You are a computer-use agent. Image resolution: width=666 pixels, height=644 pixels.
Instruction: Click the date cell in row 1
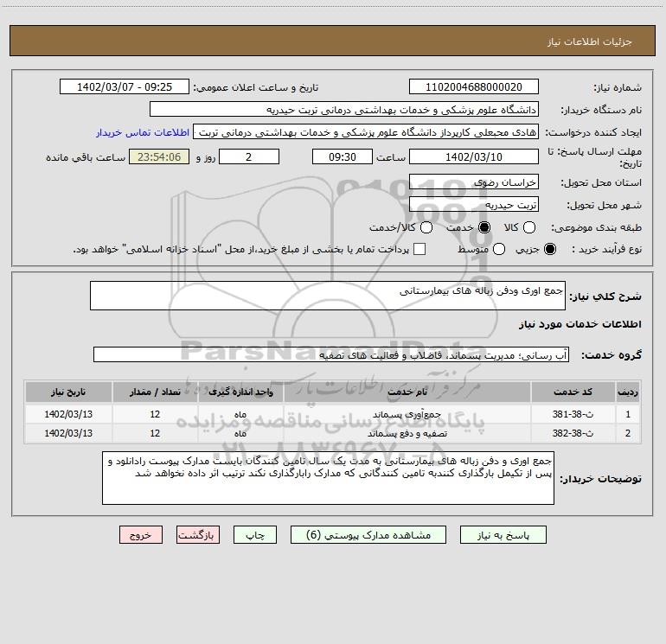68,414
